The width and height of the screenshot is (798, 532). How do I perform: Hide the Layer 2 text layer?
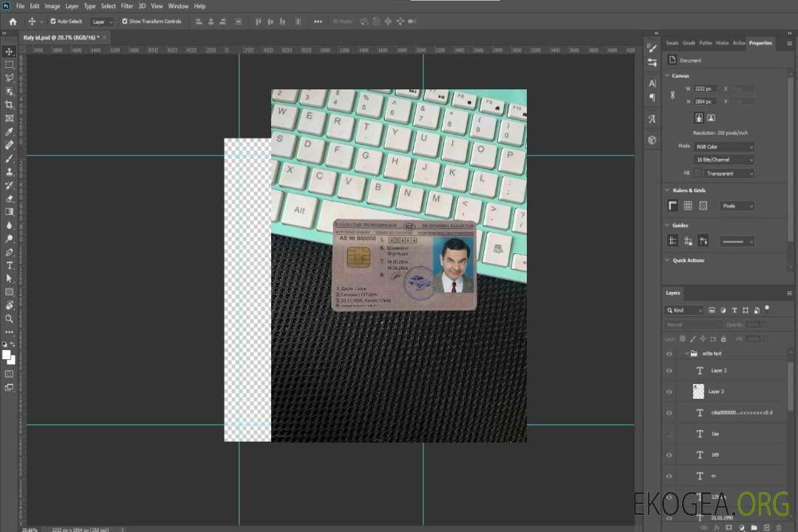pyautogui.click(x=669, y=371)
